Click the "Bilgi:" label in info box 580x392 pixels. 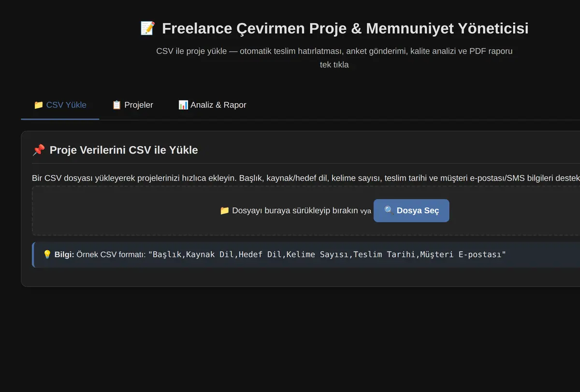(x=64, y=254)
